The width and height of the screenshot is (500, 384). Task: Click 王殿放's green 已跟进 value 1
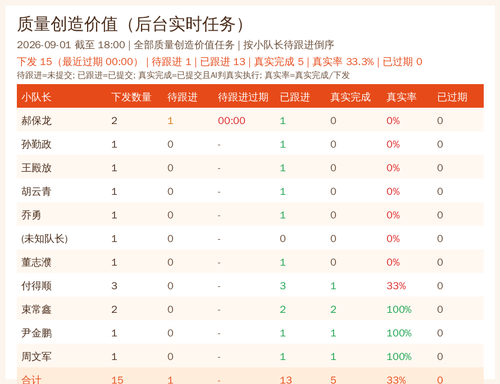click(x=283, y=168)
